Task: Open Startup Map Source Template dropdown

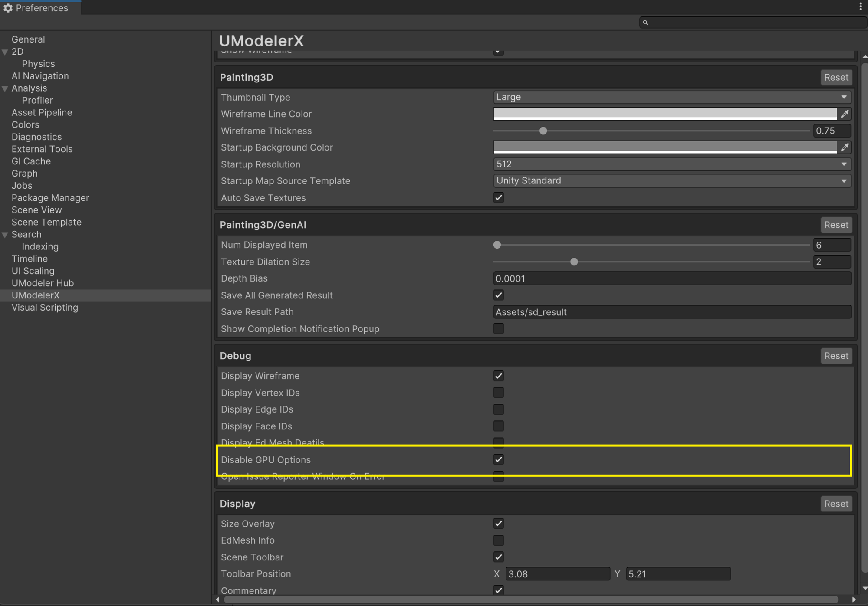Action: (672, 181)
